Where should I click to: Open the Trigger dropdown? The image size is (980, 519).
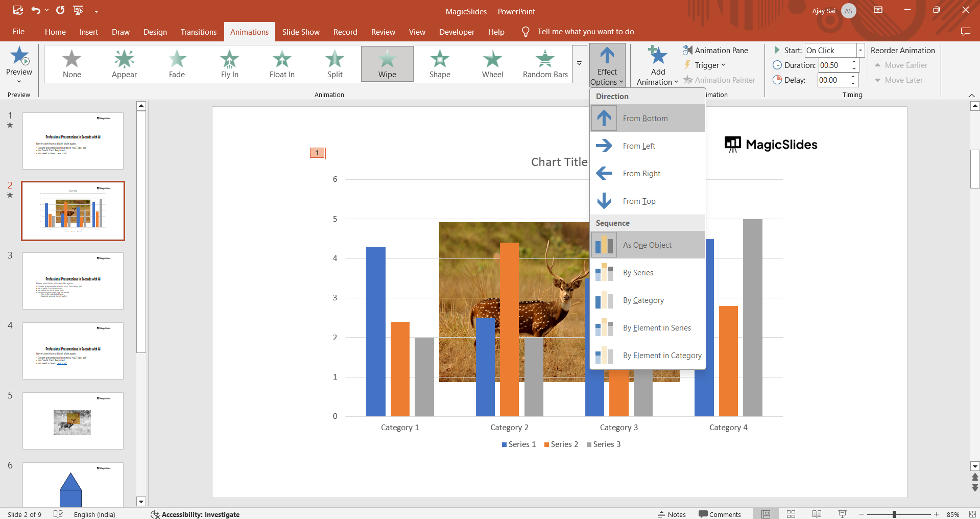click(x=705, y=65)
